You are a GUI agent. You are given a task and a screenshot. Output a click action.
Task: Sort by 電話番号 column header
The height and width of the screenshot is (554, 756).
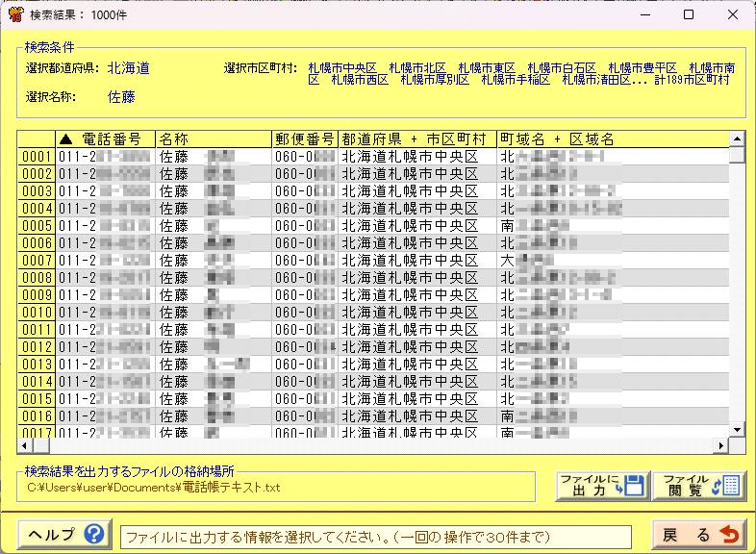(106, 139)
